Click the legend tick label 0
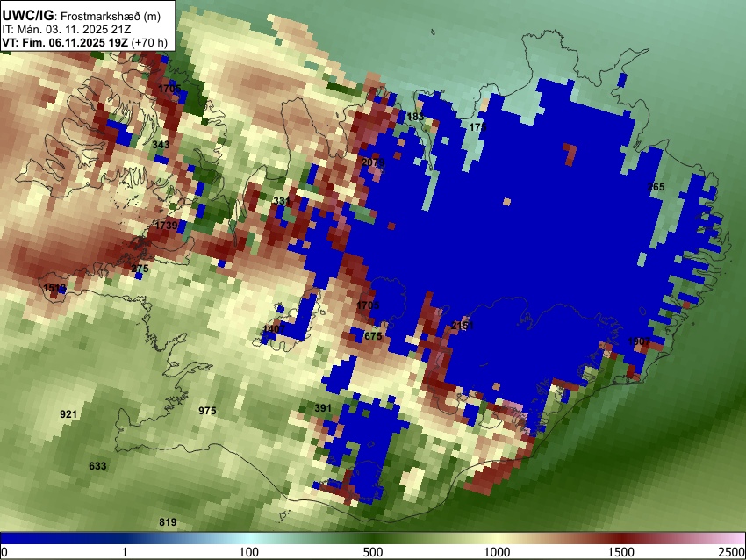The height and width of the screenshot is (560, 746). (4, 552)
